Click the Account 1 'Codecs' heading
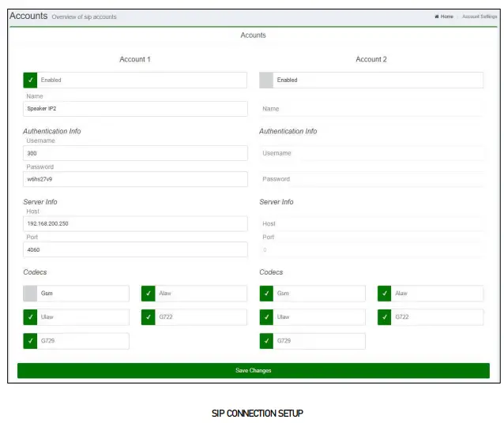Image resolution: width=504 pixels, height=423 pixels. [x=35, y=272]
